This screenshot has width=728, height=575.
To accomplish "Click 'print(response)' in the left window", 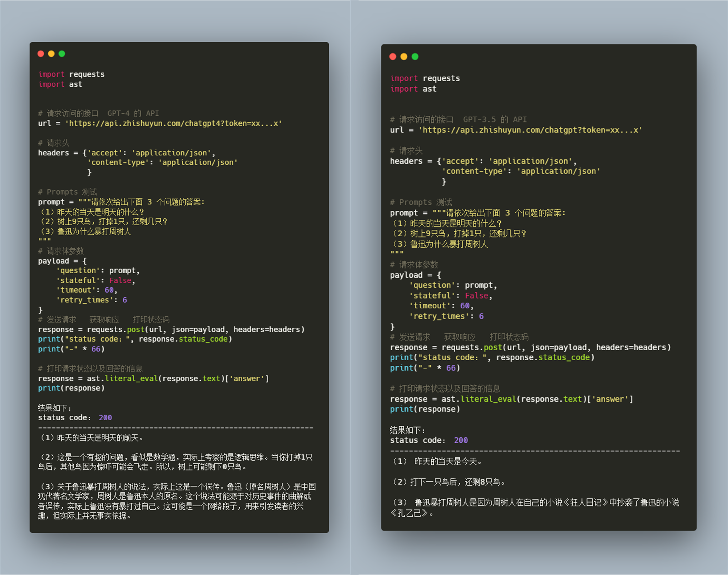I will 71,388.
